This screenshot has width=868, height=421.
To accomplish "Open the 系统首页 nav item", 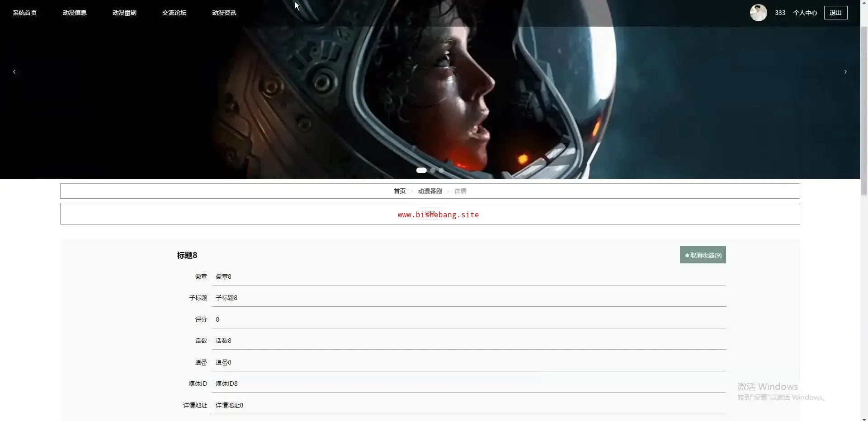I will point(25,13).
